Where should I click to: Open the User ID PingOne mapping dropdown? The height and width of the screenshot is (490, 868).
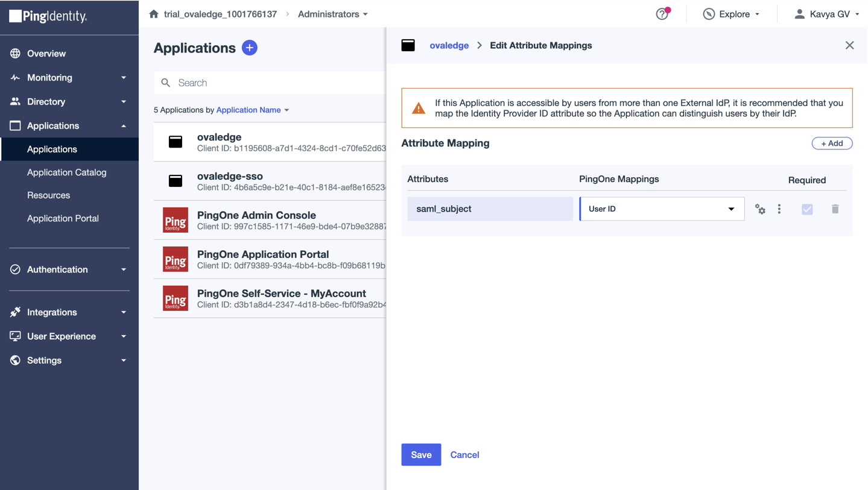point(662,209)
